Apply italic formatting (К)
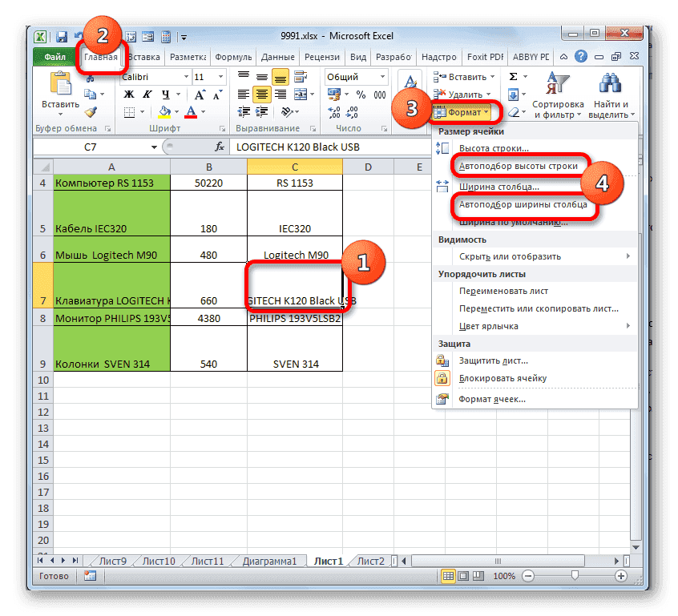678x616 pixels. coord(147,95)
